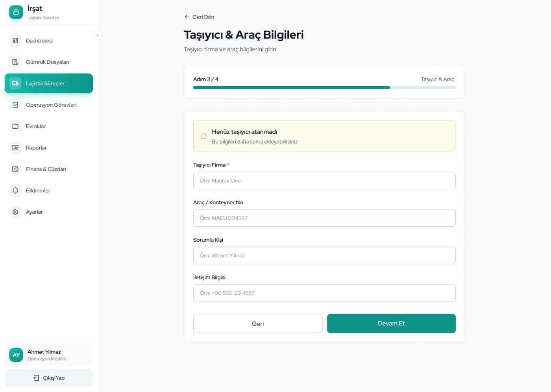The image size is (551, 392).
Task: Focus the Araç / Konteyner No field
Action: (x=324, y=218)
